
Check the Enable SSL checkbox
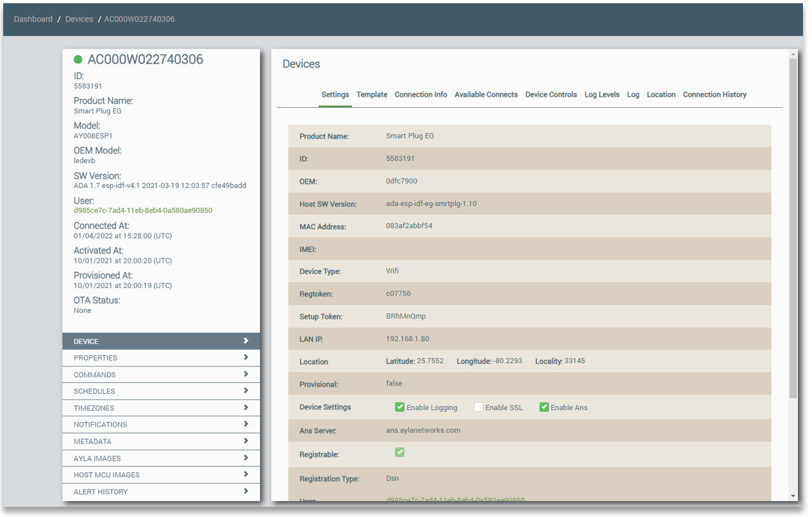click(x=479, y=407)
